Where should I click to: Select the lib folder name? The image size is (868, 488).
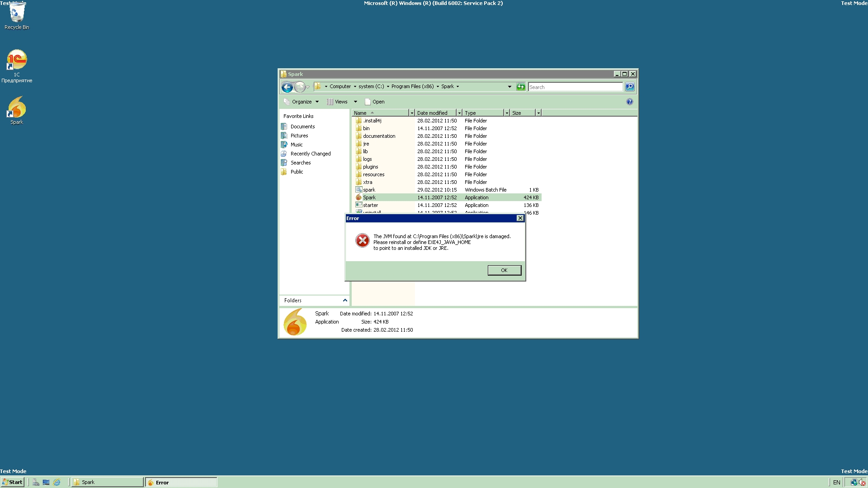click(365, 151)
